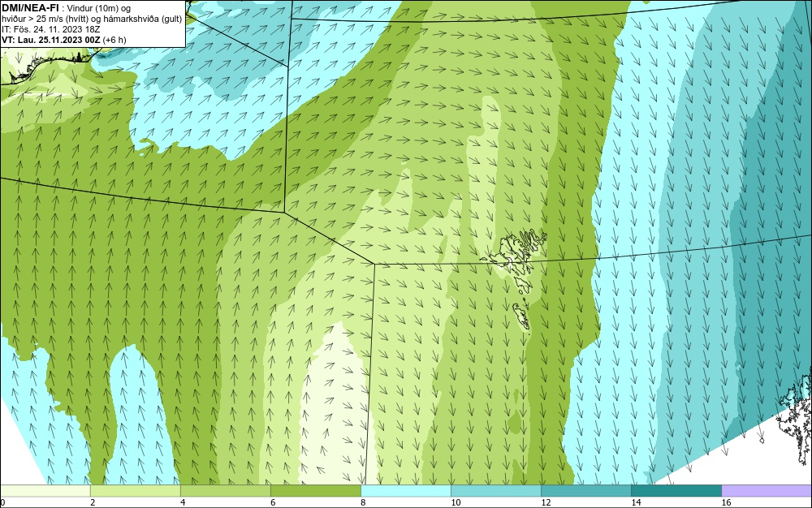
Task: Click the 14–16 m/s dark teal legend swatch
Action: click(x=676, y=491)
